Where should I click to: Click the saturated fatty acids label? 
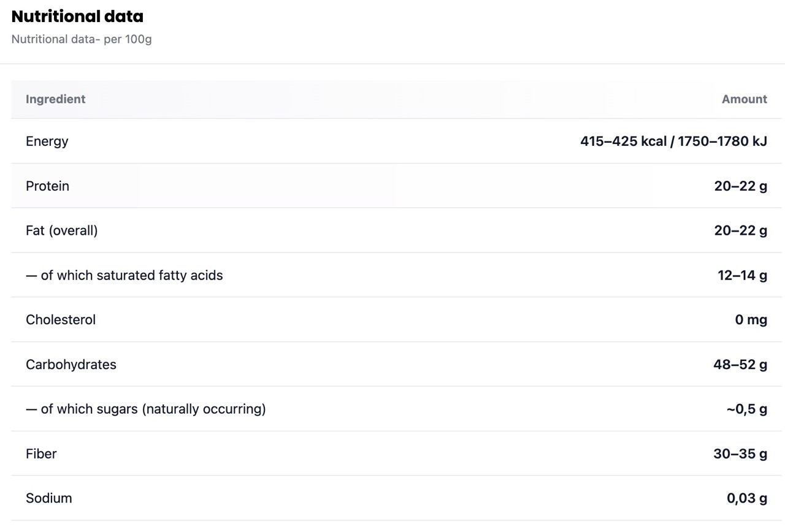124,276
